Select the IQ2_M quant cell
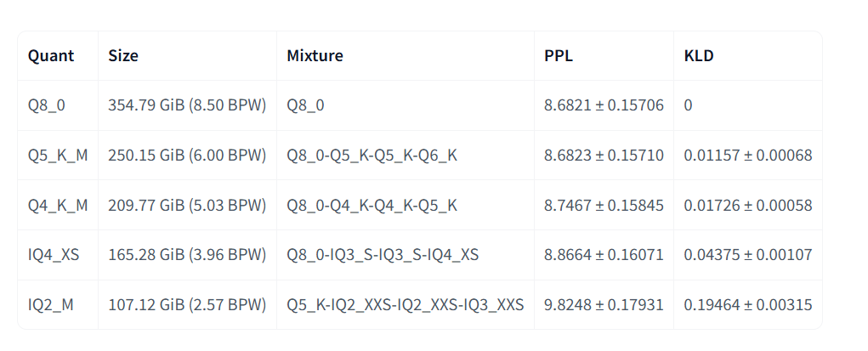The height and width of the screenshot is (351, 868). point(51,304)
